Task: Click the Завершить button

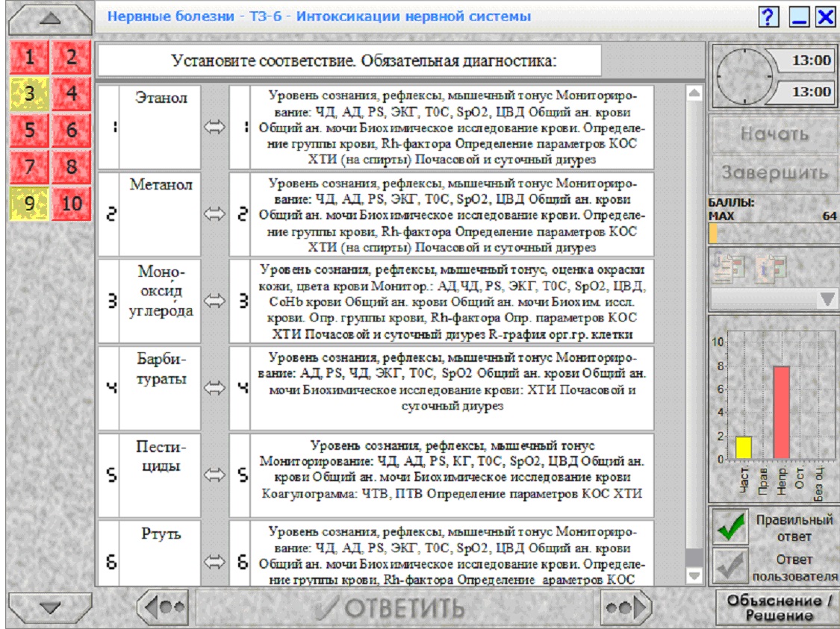Action: pos(774,172)
